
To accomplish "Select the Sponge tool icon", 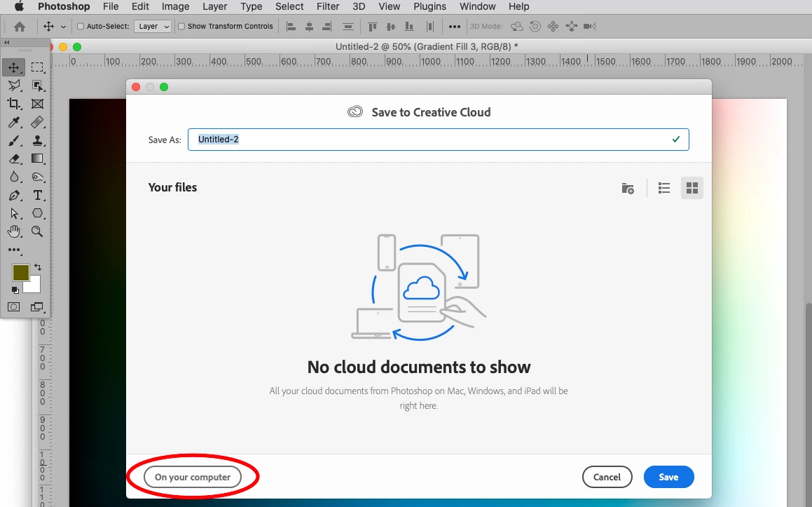I will tap(36, 177).
